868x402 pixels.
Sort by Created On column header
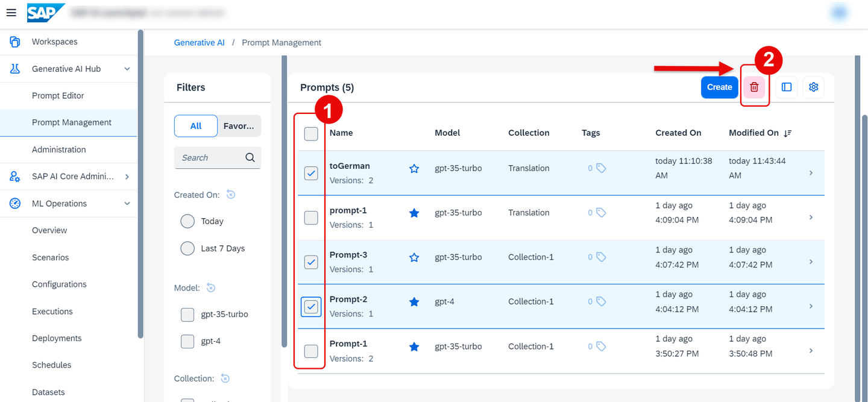(678, 133)
